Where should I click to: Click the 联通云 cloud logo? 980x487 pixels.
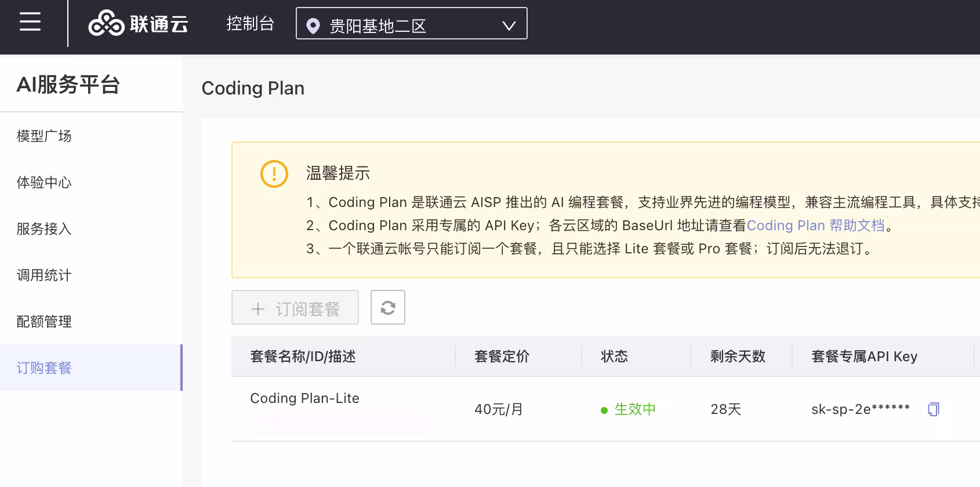[106, 24]
